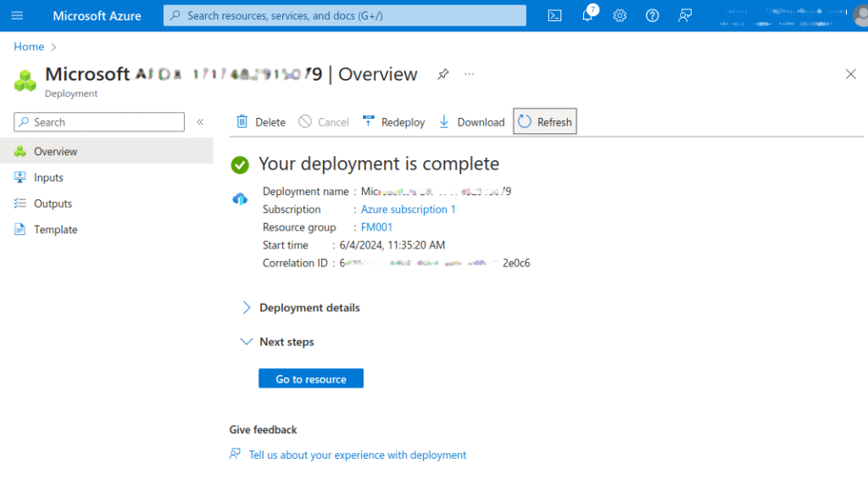Click the Download arrow icon

[x=444, y=121]
